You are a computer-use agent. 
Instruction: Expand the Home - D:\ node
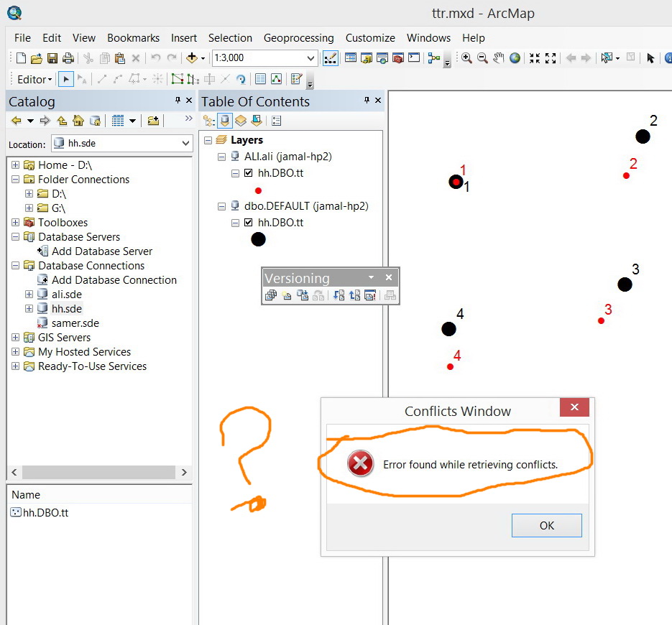(x=15, y=165)
